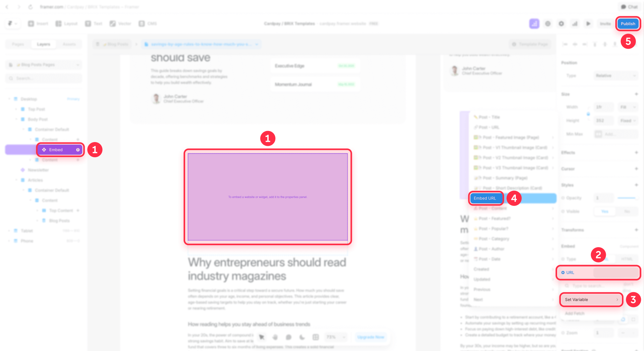Add a Transform with the plus icon
Viewport: 644px width, 351px height.
[636, 230]
